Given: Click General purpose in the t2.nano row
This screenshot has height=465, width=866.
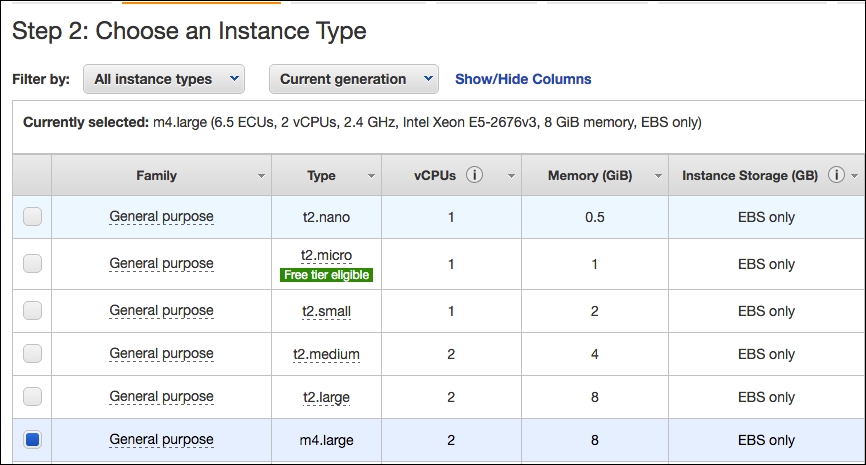Looking at the screenshot, I should 161,216.
